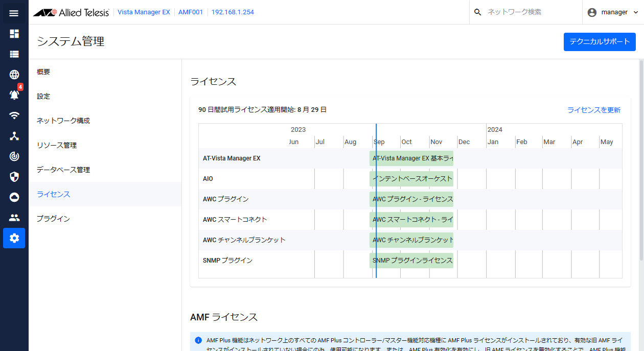Open the プラグイン menu item
Image resolution: width=644 pixels, height=351 pixels.
click(53, 219)
